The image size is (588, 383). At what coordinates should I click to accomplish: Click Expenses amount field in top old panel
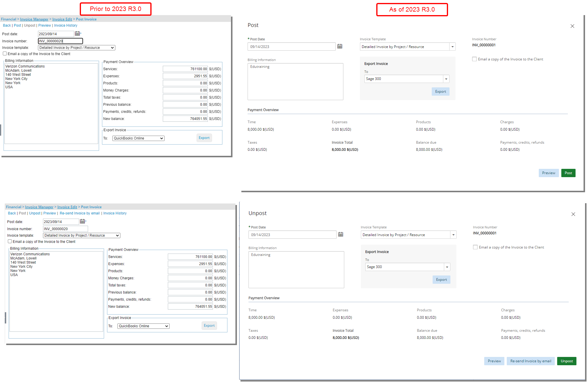pos(185,76)
